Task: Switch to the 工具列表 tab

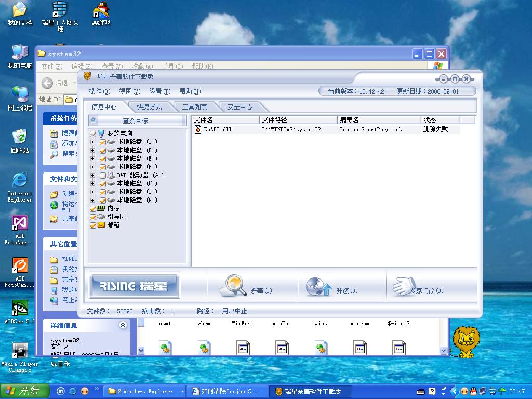Action: coord(194,107)
